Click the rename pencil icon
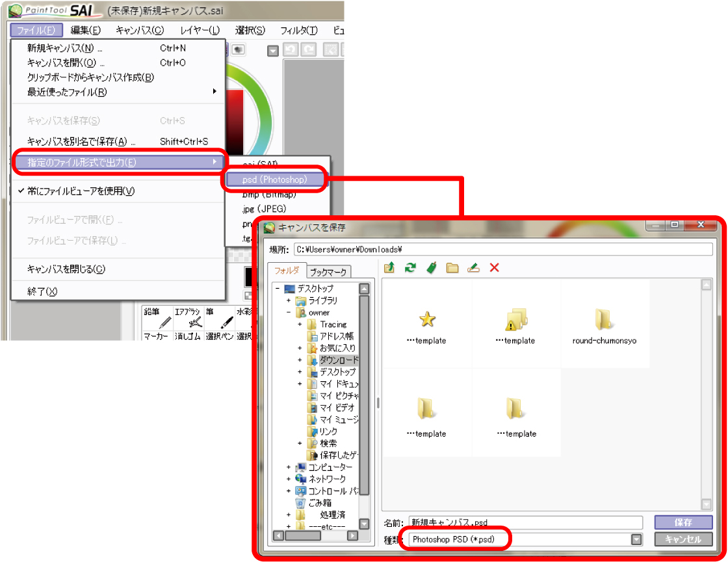Image resolution: width=728 pixels, height=562 pixels. pyautogui.click(x=474, y=267)
